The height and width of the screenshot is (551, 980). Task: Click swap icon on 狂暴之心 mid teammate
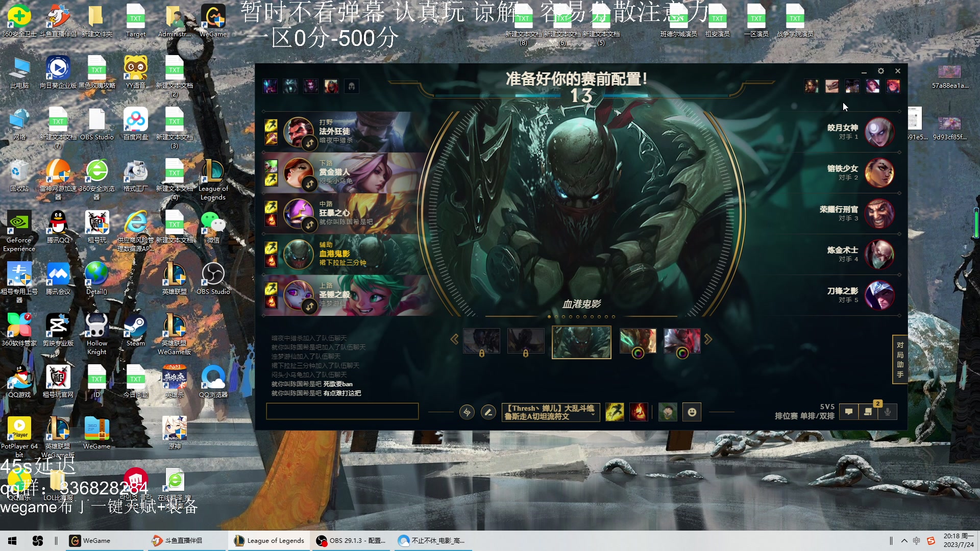click(310, 224)
